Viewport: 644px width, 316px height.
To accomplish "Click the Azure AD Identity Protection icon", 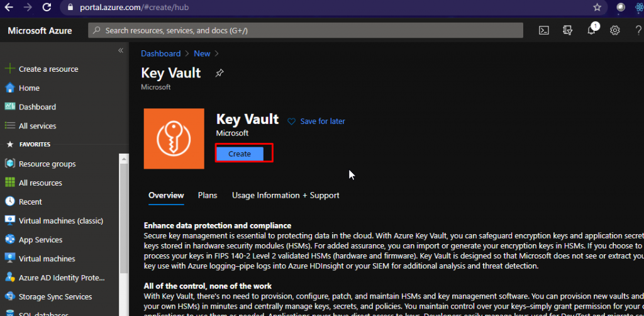I will [10, 278].
